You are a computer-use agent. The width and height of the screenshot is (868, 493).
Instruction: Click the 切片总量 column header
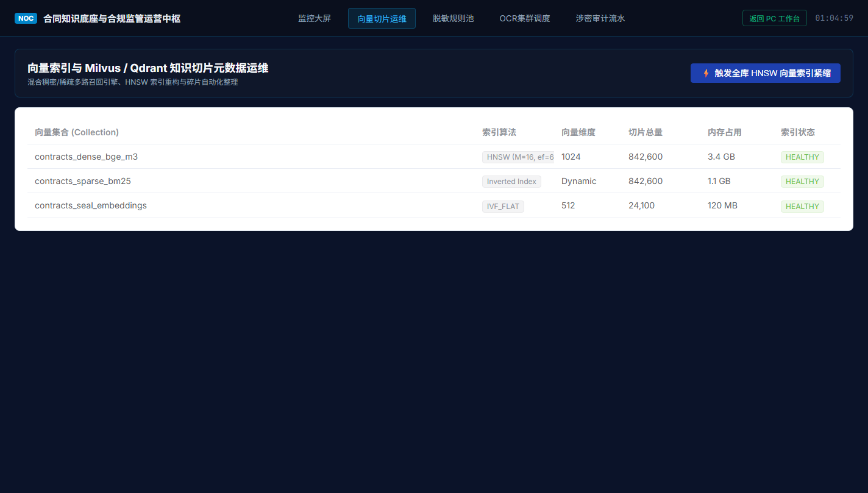646,132
